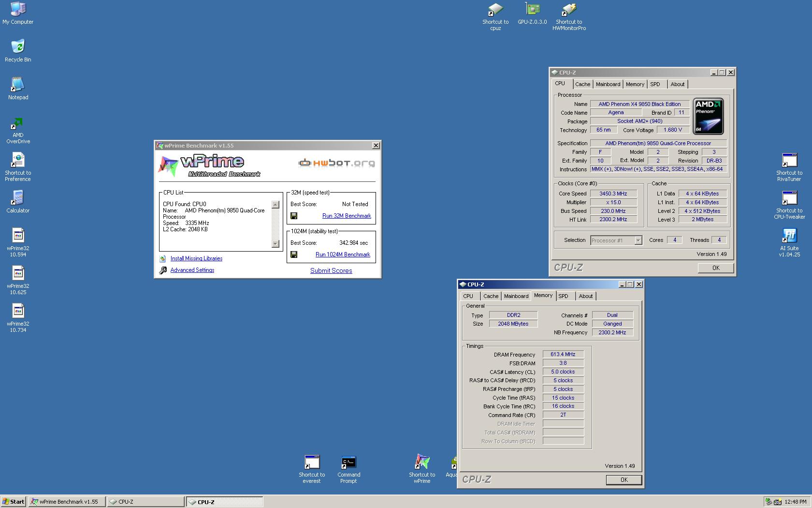
Task: Minimize the lower CPU-Z Memory window
Action: coord(622,284)
